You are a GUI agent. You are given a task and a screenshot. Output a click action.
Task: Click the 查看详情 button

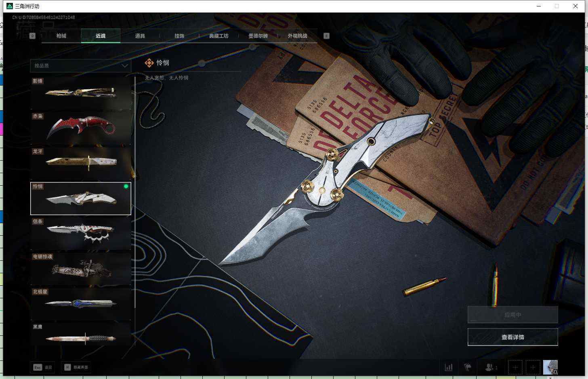click(x=512, y=337)
